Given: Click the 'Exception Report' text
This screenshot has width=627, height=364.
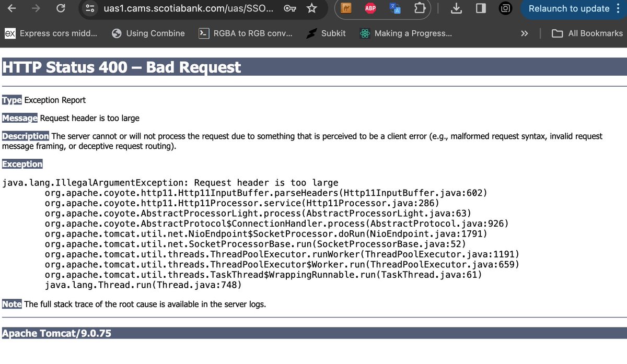Looking at the screenshot, I should click(55, 100).
